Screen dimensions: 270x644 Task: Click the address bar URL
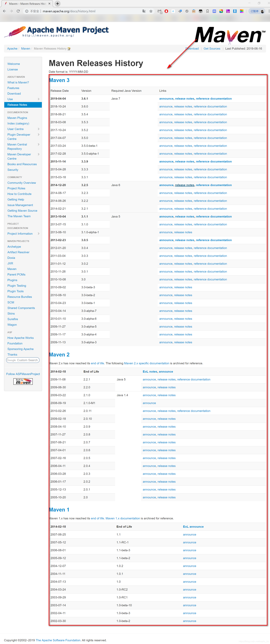click(69, 11)
